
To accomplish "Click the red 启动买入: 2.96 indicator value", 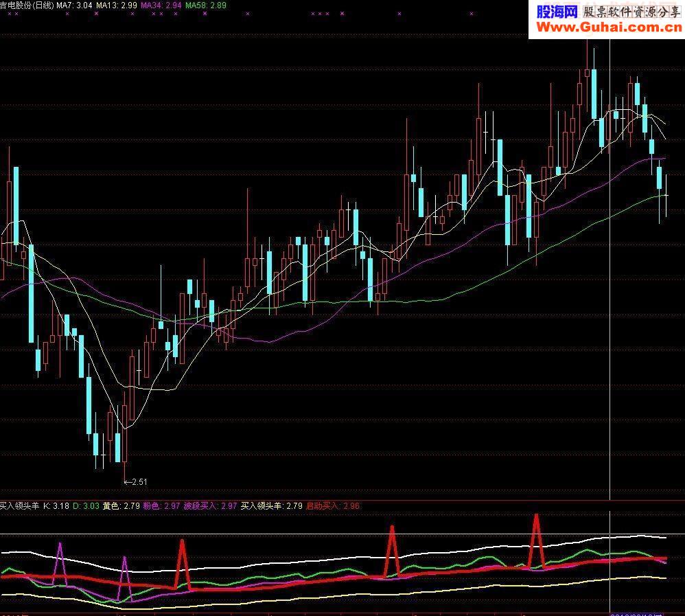I will click(x=333, y=506).
